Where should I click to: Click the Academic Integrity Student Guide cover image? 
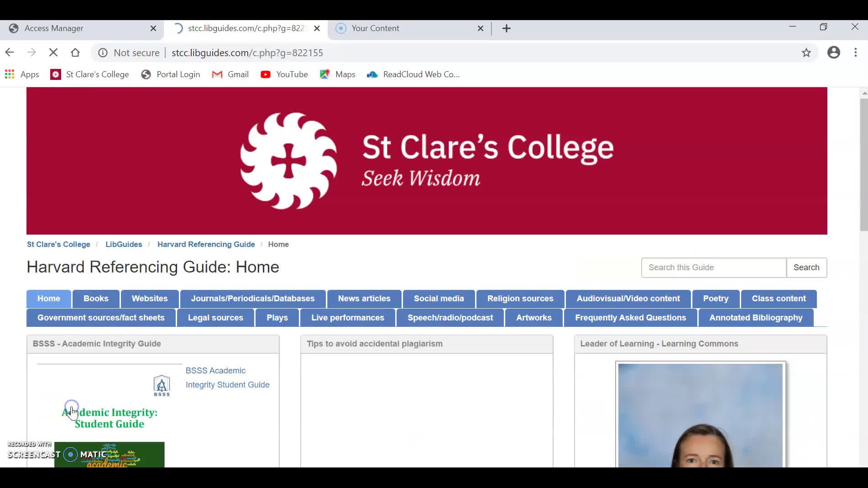pyautogui.click(x=110, y=415)
